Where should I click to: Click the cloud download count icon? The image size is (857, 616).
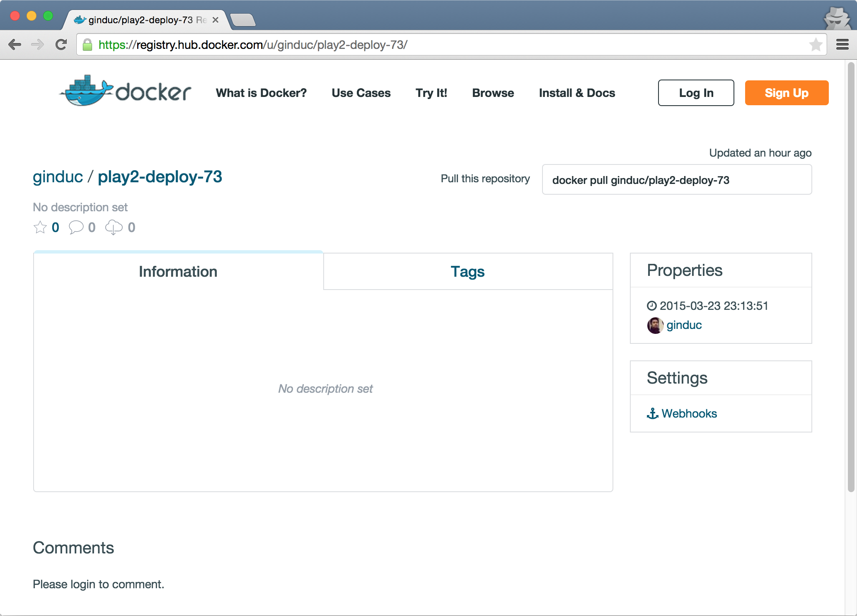(114, 227)
